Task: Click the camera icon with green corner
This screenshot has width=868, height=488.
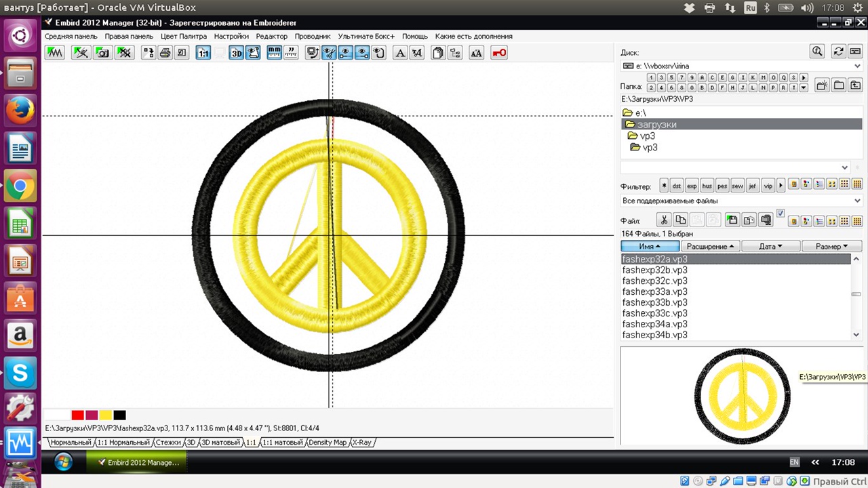Action: [x=102, y=53]
